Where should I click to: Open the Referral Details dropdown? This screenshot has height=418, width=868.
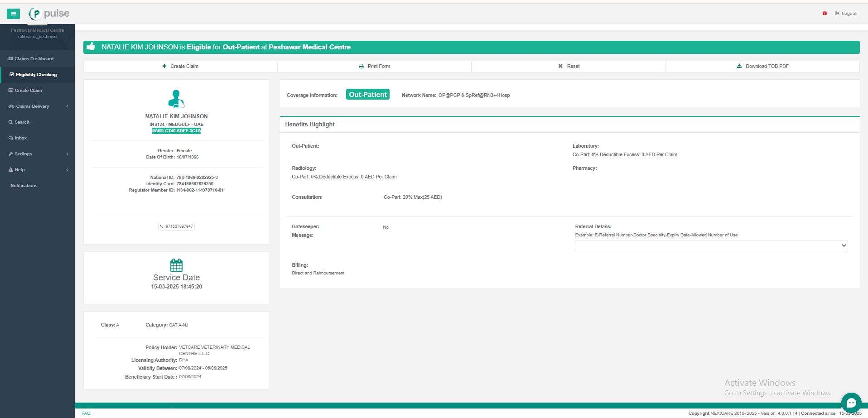pos(711,245)
